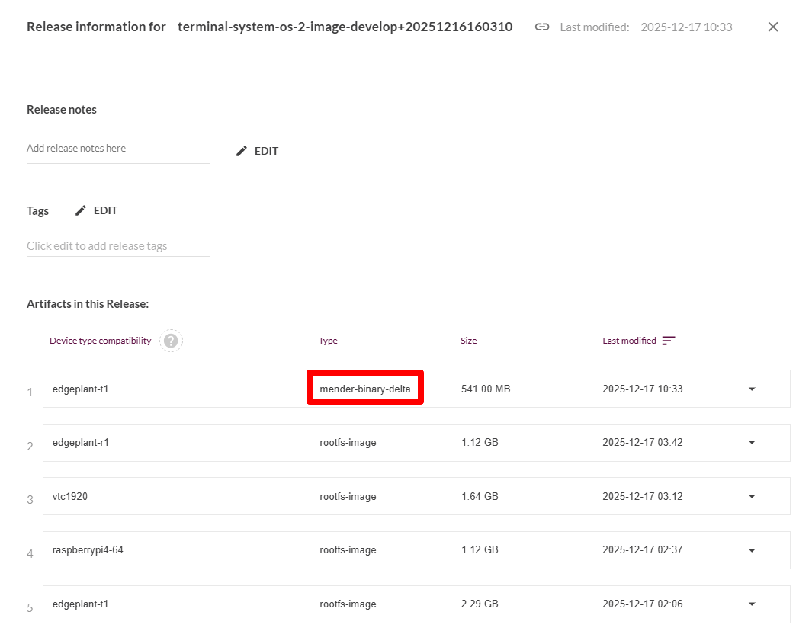Expand the raspberrypi4-64 artifact row
Viewport: 812px width, 644px height.
coord(752,550)
